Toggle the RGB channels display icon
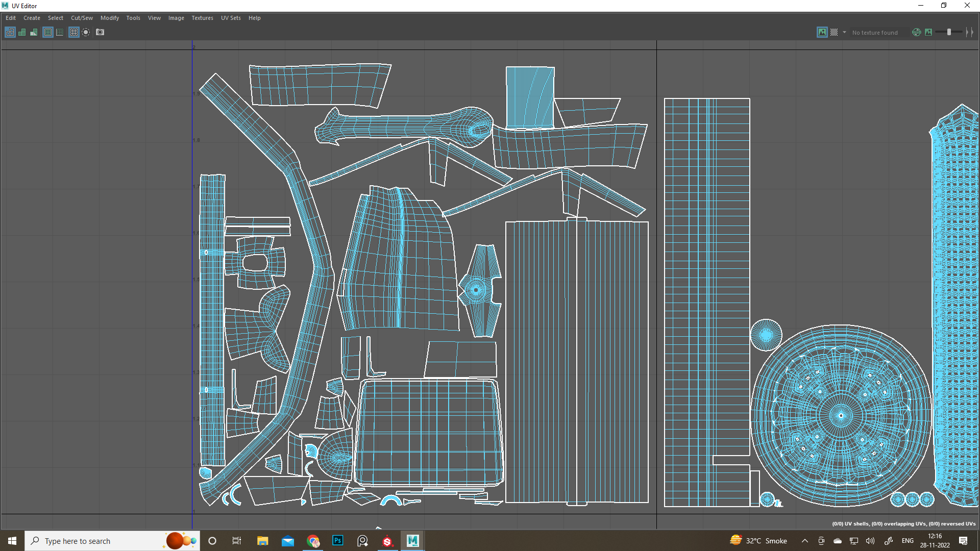This screenshot has width=980, height=551. point(917,32)
